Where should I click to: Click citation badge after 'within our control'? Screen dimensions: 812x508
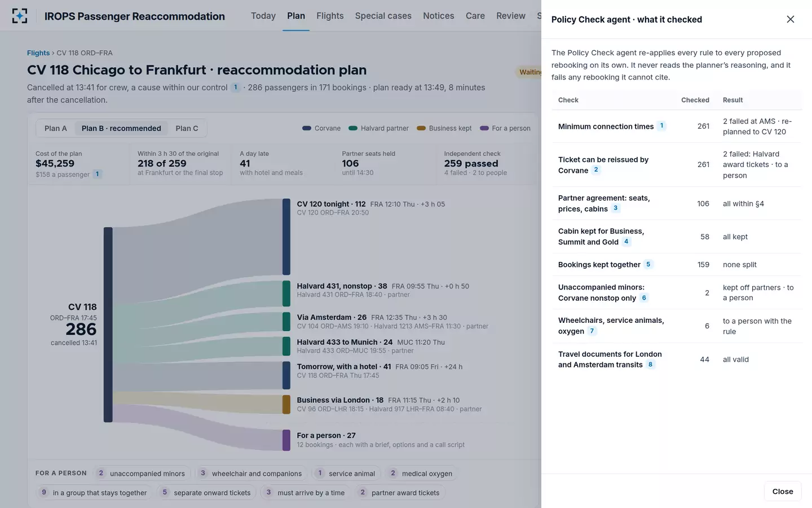tap(236, 87)
